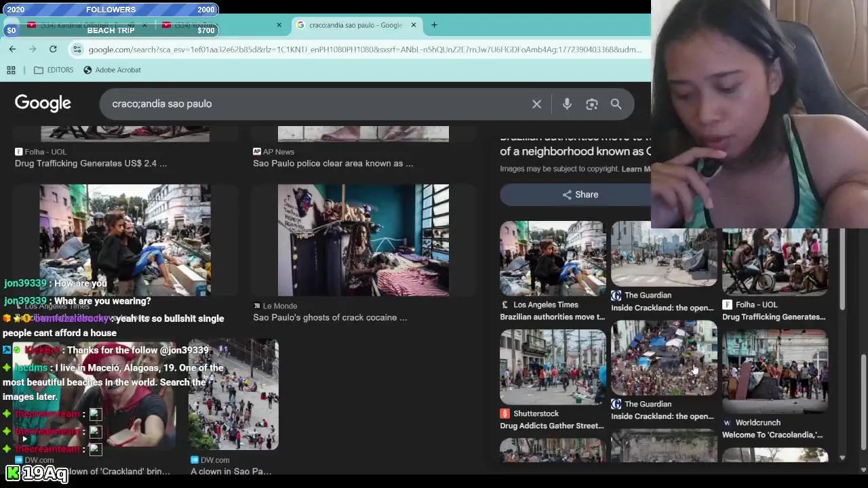Click Folha - UOL Drug Trafficking Generates side caption
This screenshot has height=488, width=868.
click(x=774, y=317)
